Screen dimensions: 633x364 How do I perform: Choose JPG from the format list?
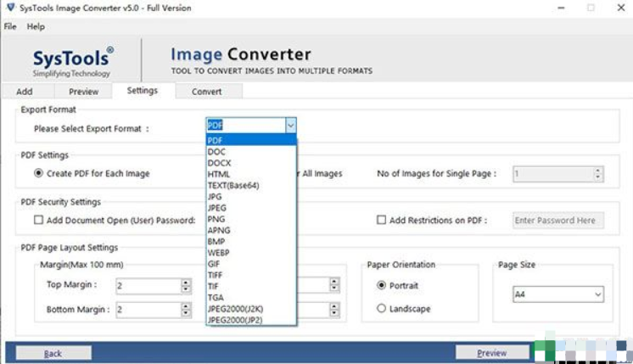coord(251,197)
